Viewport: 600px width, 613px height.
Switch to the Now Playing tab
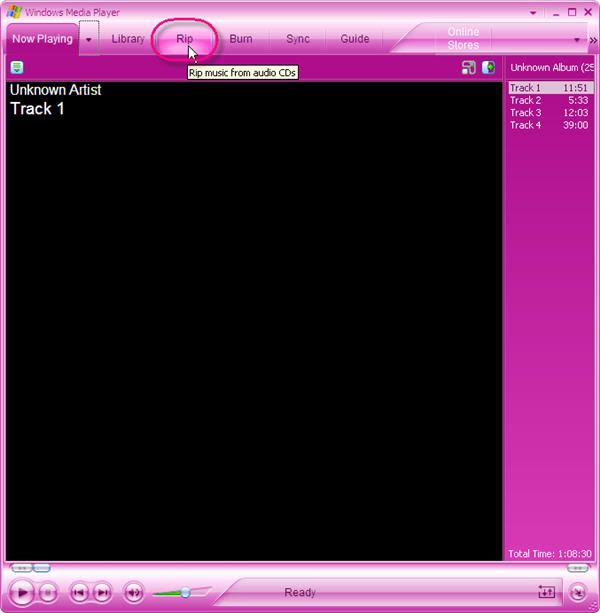(42, 39)
